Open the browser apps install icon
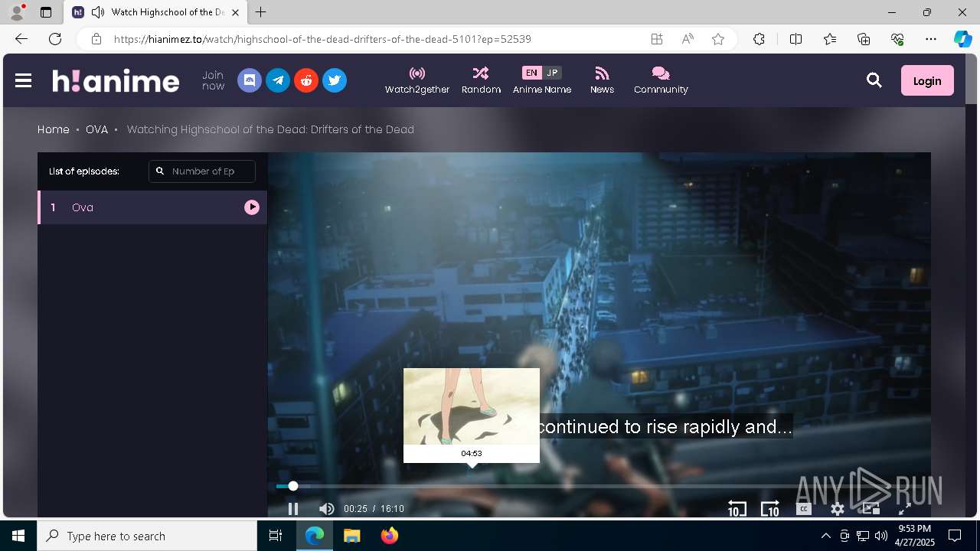The image size is (980, 551). click(657, 39)
